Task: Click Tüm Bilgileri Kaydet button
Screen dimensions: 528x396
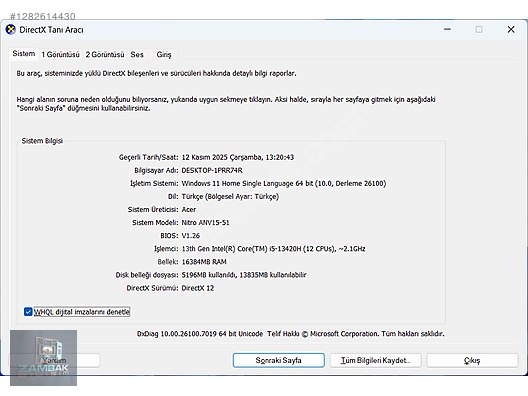Action: coord(375,360)
